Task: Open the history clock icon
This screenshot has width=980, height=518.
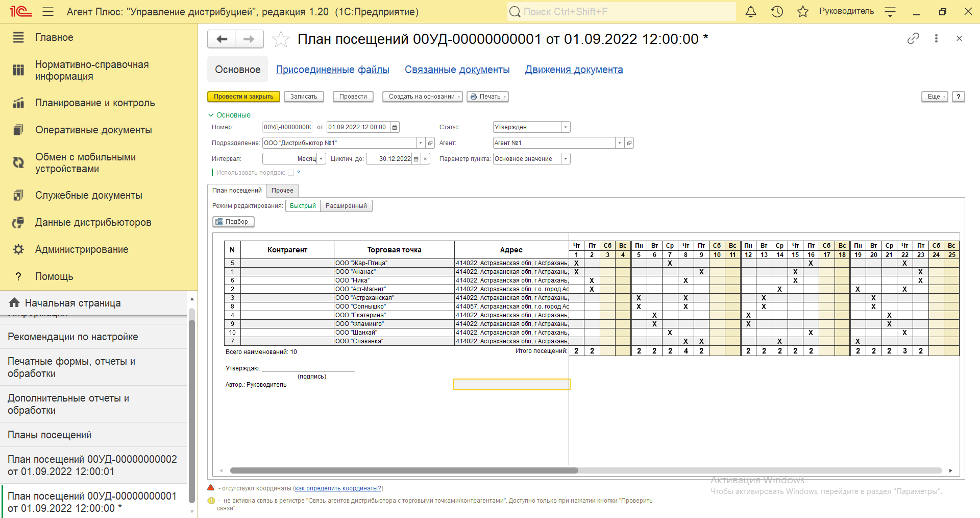Action: pyautogui.click(x=777, y=12)
